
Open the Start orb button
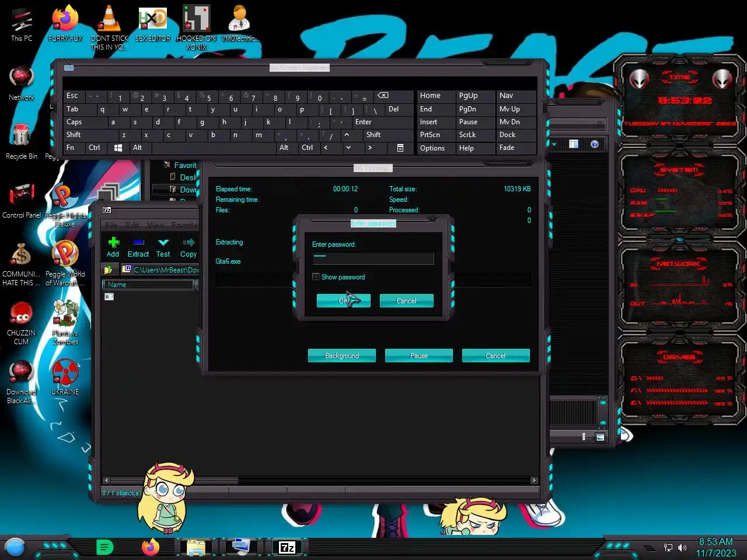pyautogui.click(x=15, y=547)
